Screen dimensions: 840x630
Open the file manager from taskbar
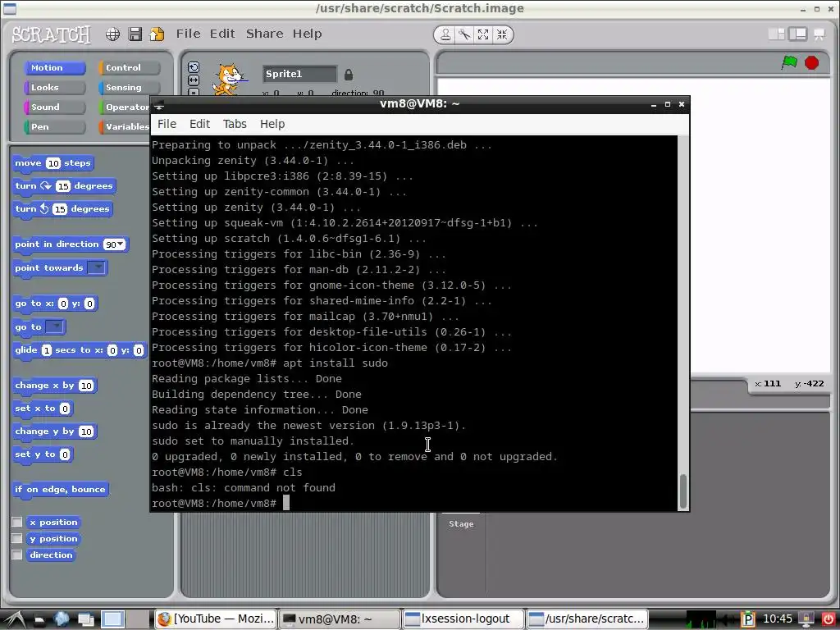point(39,620)
